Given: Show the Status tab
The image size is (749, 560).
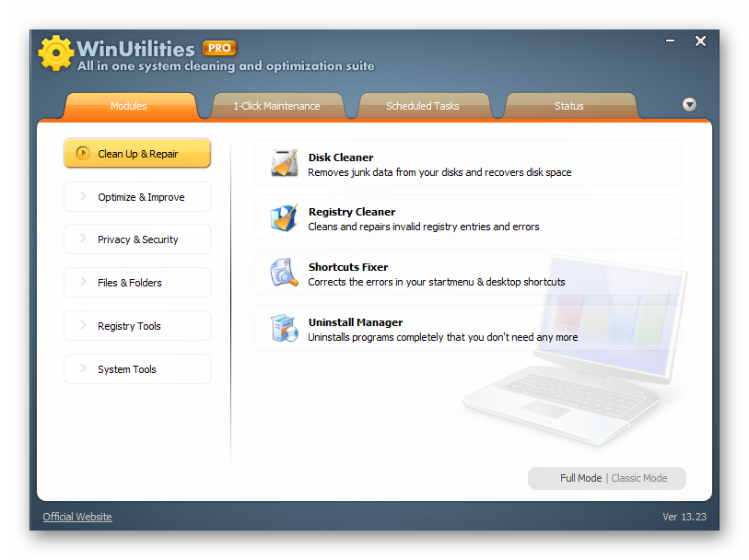Looking at the screenshot, I should click(x=569, y=106).
